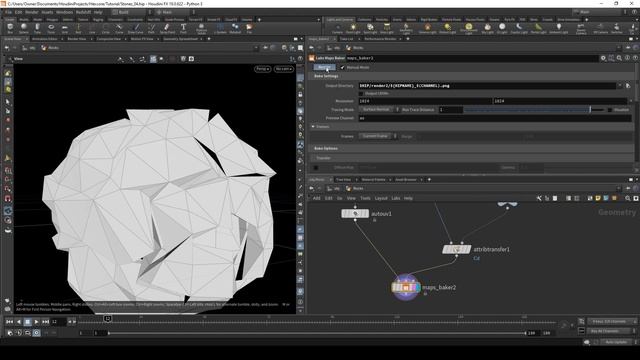This screenshot has height=360, width=640.
Task: Click the Max Trace Distance slider handle
Action: pos(590,110)
